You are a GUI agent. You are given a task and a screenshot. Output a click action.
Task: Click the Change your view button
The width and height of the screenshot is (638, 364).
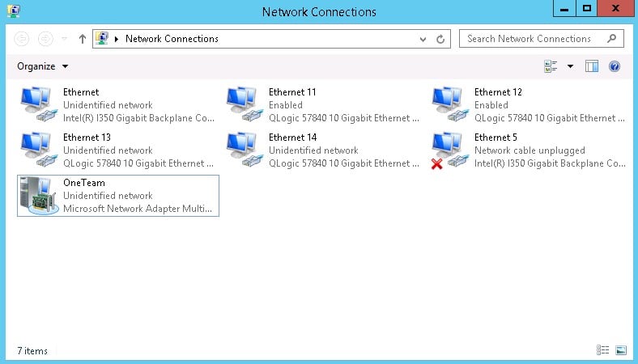[551, 66]
